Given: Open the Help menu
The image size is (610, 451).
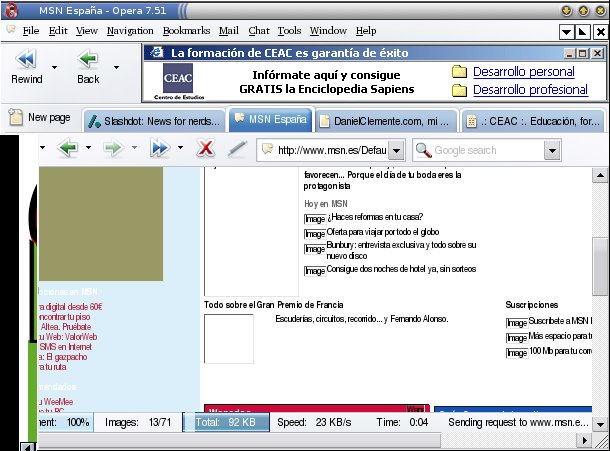Looking at the screenshot, I should coord(366,31).
